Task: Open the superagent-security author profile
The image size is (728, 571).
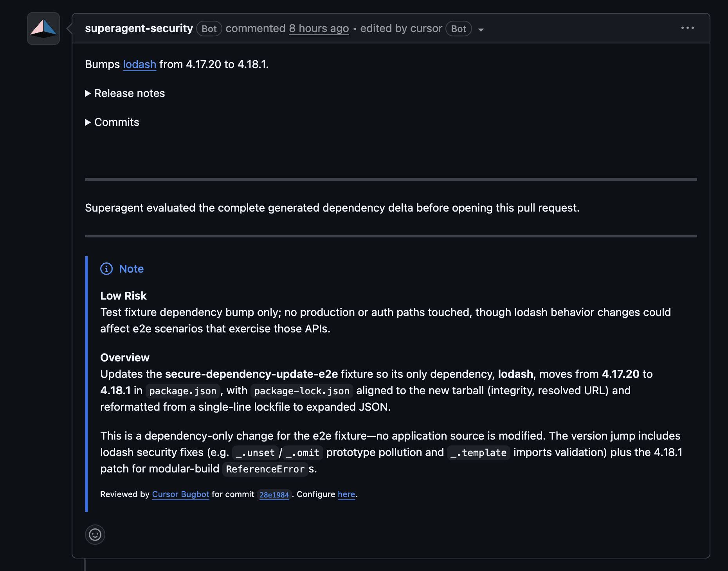Action: (139, 29)
